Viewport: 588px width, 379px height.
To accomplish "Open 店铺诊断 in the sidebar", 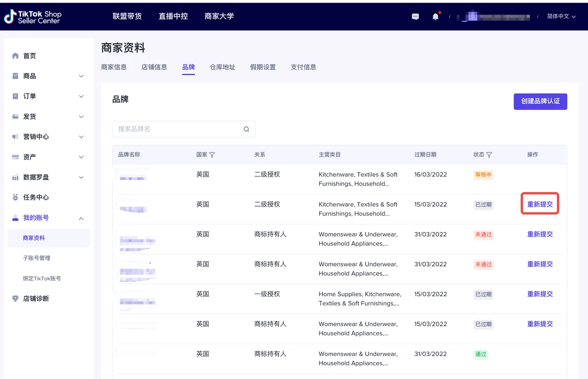I will (36, 298).
